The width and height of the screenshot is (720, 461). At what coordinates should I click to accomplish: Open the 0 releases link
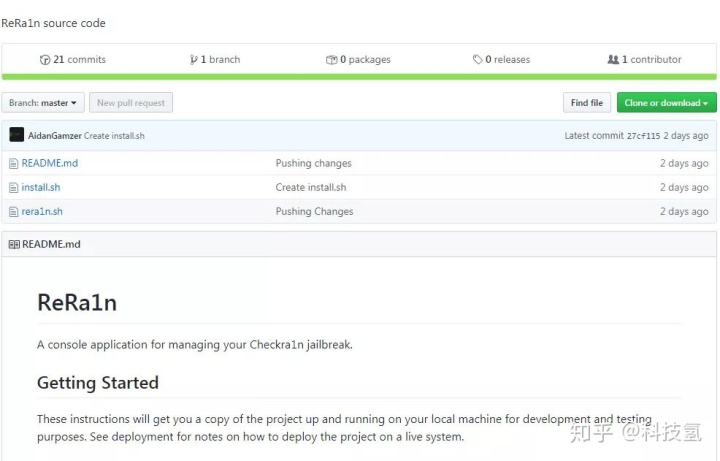[501, 60]
